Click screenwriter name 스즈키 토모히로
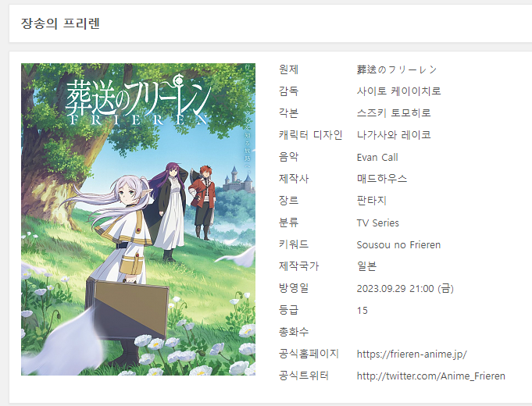Viewport: 532px width, 406px height. pos(394,113)
